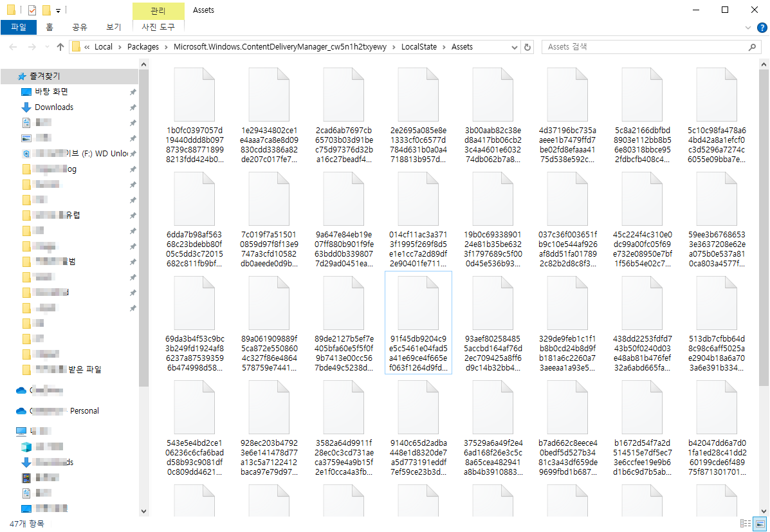Select file 19b0c6933890124e81b35be632
770x532 pixels.
(493, 219)
